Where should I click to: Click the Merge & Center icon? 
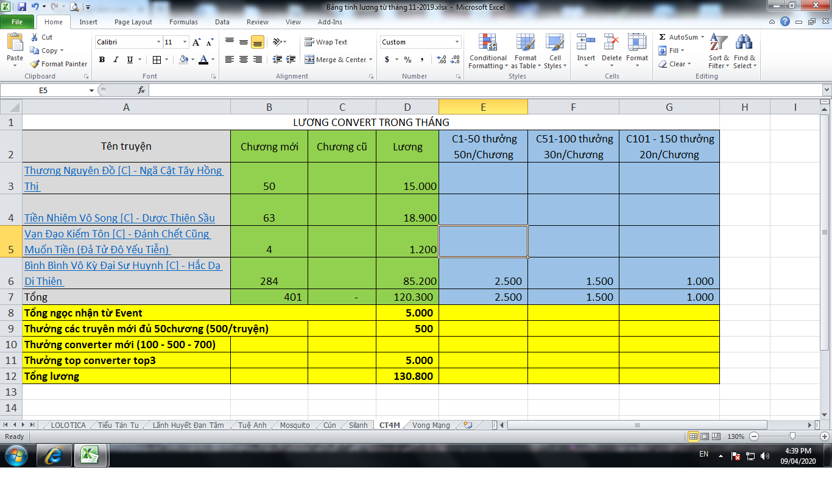click(309, 60)
